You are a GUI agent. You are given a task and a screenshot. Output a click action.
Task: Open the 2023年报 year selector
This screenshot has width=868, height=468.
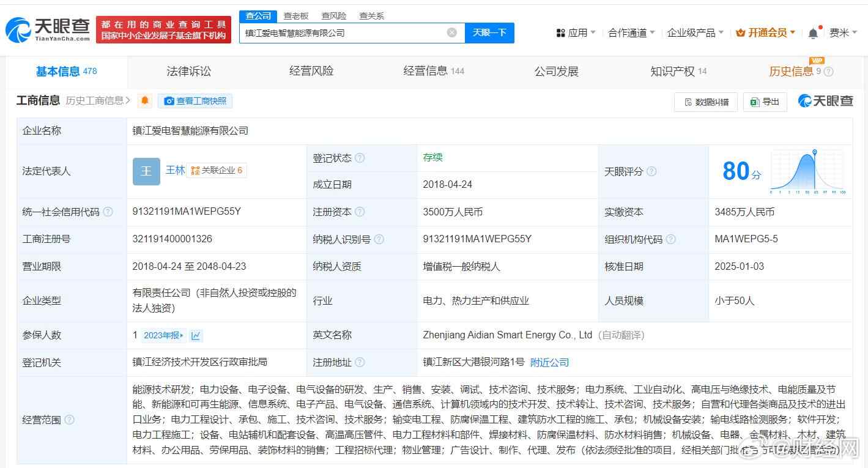pos(163,335)
